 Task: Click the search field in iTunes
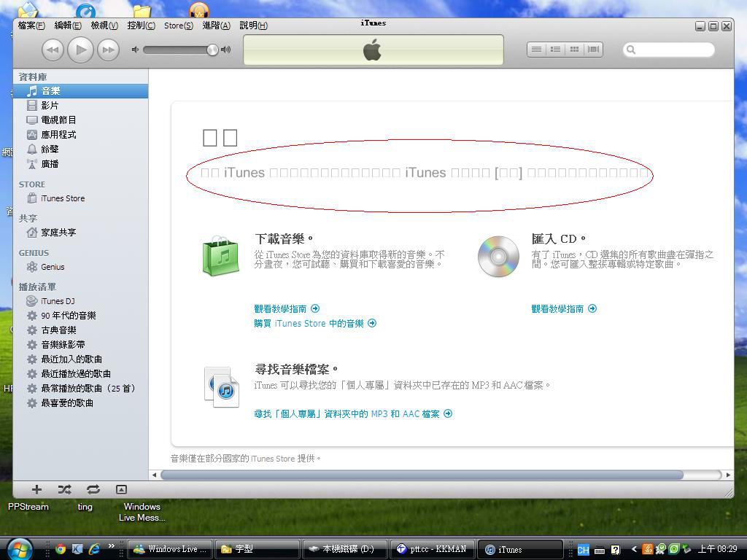point(669,50)
